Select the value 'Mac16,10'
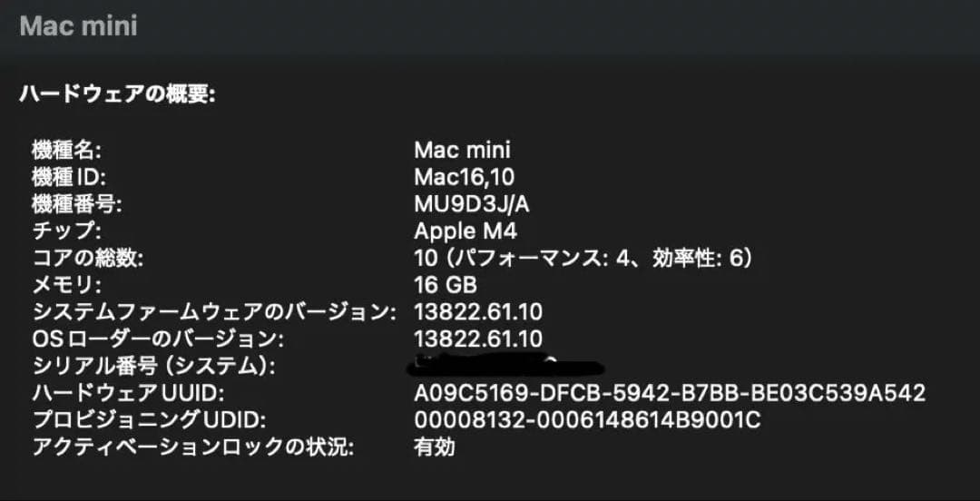This screenshot has width=980, height=501. [464, 178]
